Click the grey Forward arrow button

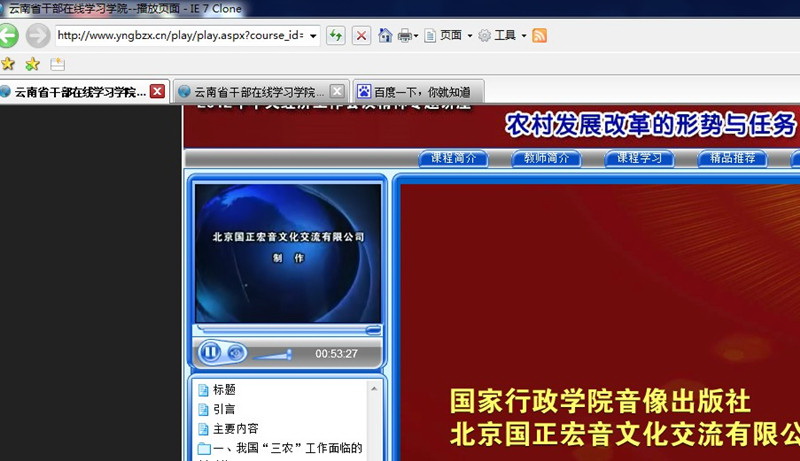[38, 36]
